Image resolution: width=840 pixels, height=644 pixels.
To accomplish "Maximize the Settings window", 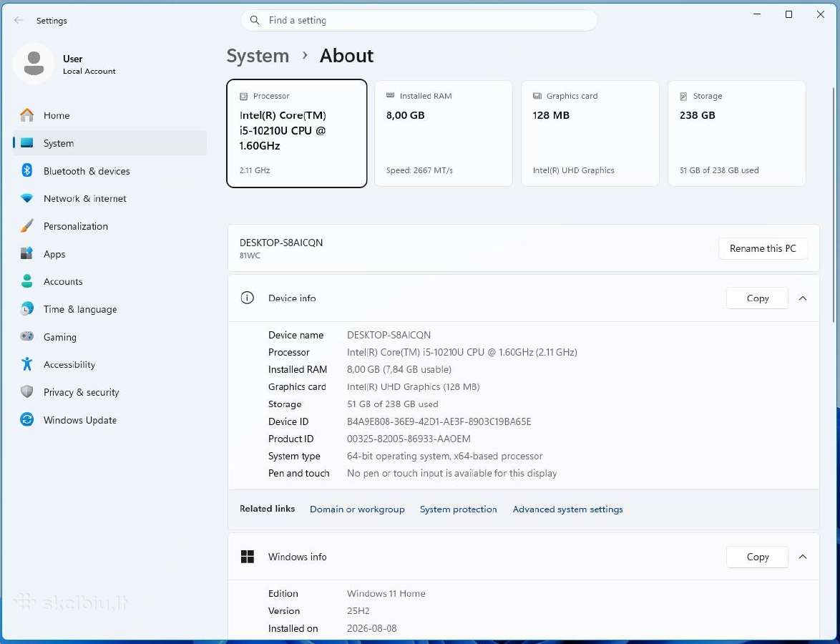I will pyautogui.click(x=788, y=14).
